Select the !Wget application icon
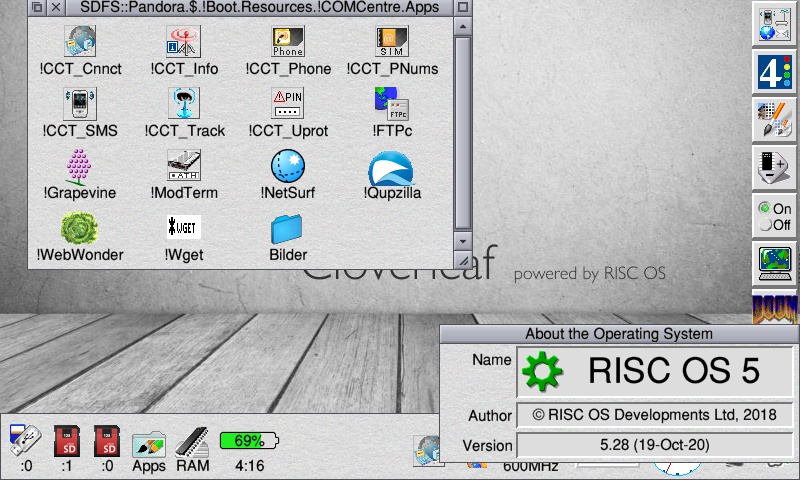 click(184, 229)
